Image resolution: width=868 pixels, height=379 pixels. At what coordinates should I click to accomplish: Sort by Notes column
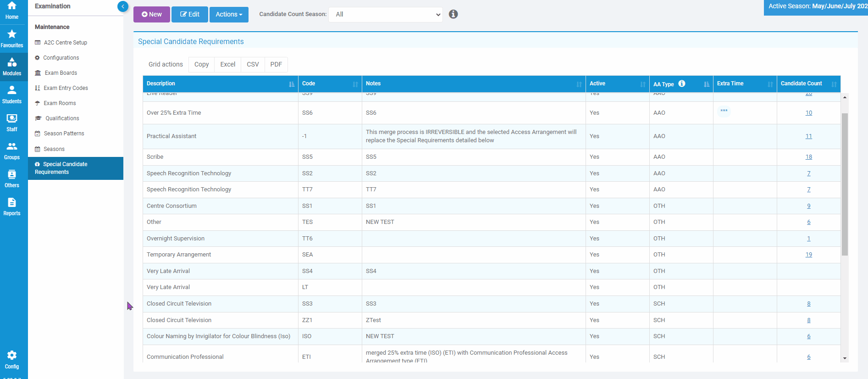pyautogui.click(x=474, y=84)
